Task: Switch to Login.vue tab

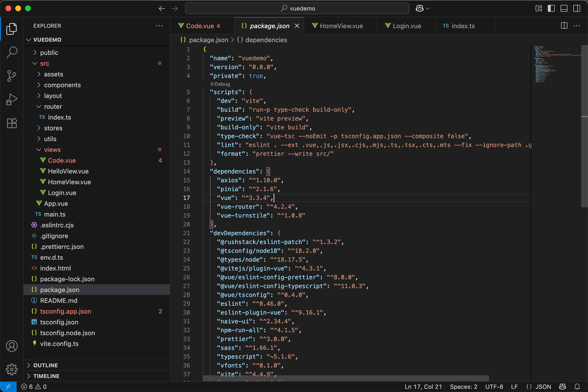Action: pos(406,26)
